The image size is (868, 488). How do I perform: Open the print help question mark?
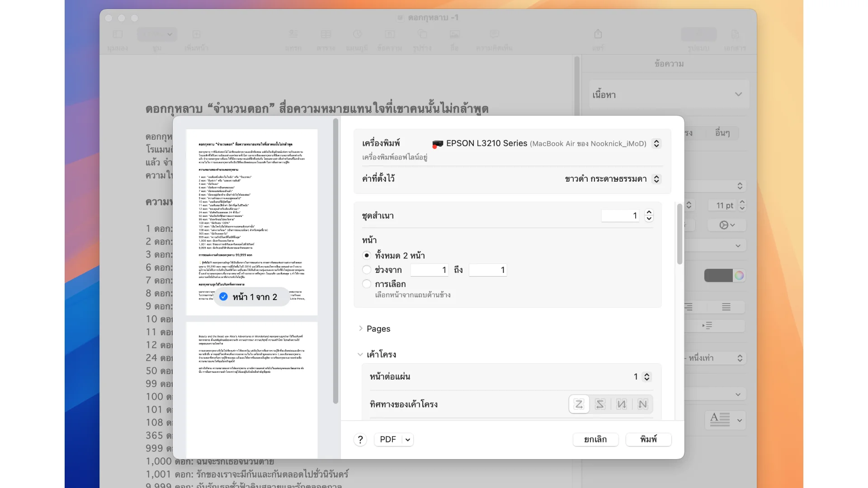click(360, 439)
